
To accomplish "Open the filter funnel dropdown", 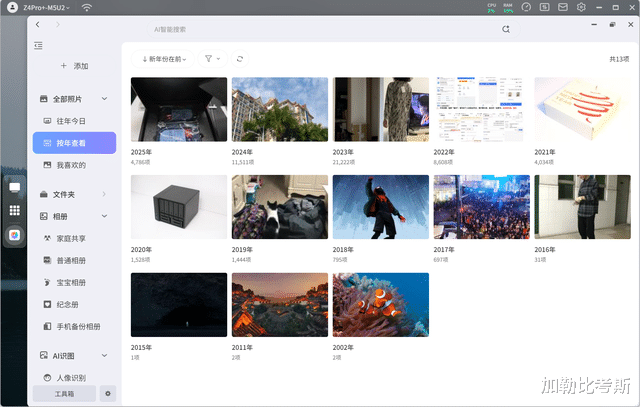I will point(211,59).
